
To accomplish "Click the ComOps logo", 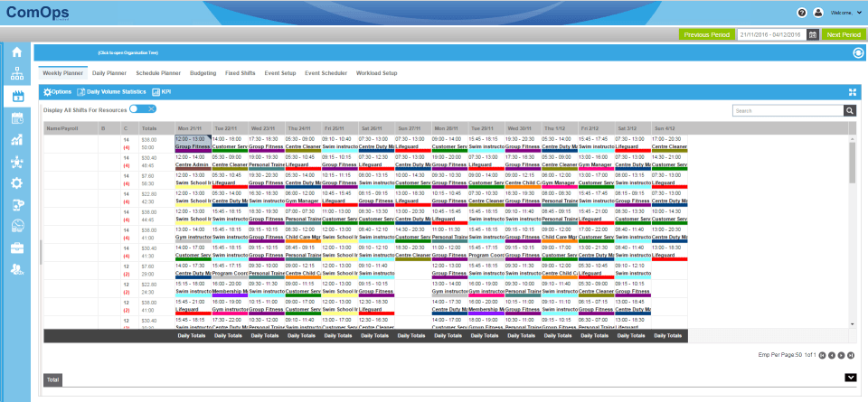I will click(x=37, y=14).
